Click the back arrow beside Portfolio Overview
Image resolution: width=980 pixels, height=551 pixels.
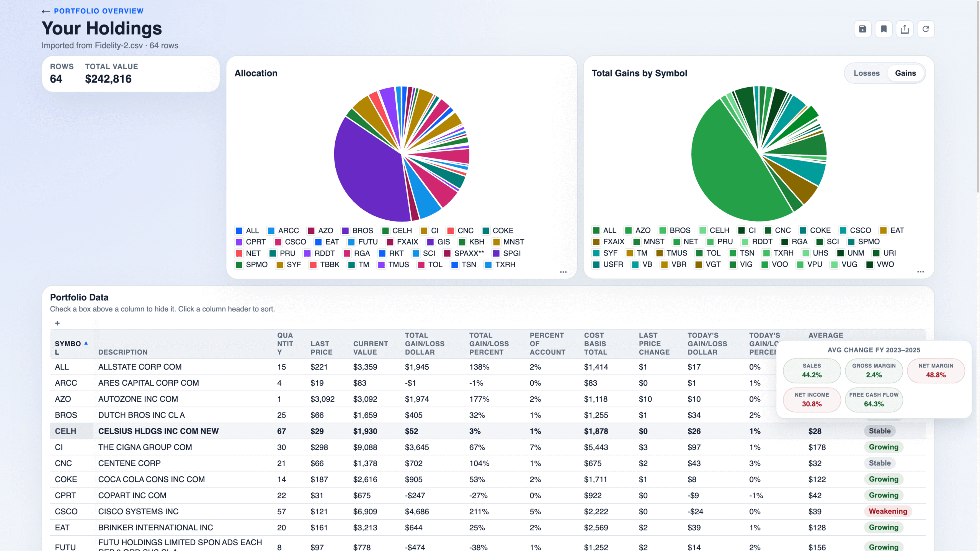pos(46,11)
